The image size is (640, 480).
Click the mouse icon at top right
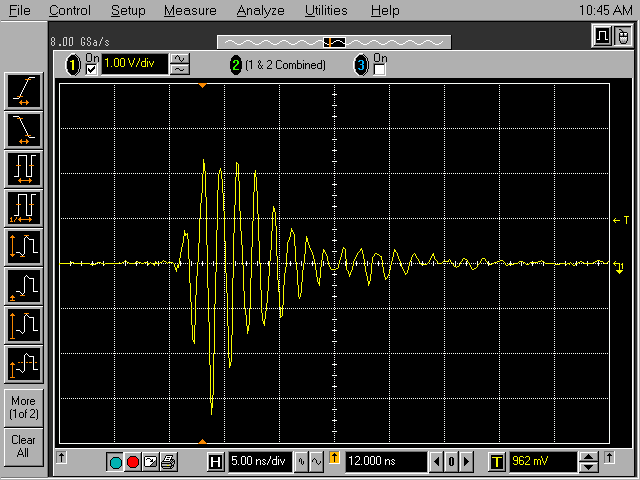pos(622,36)
